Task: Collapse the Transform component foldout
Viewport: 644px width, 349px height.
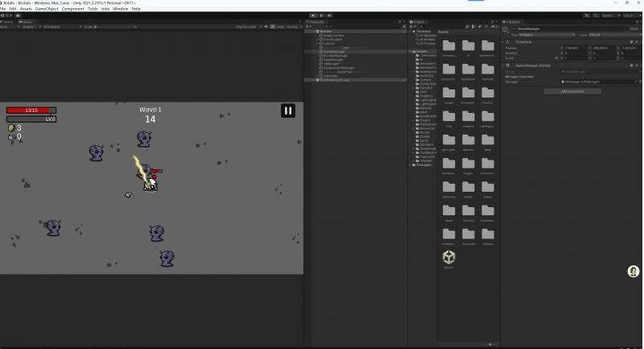Action: 505,42
